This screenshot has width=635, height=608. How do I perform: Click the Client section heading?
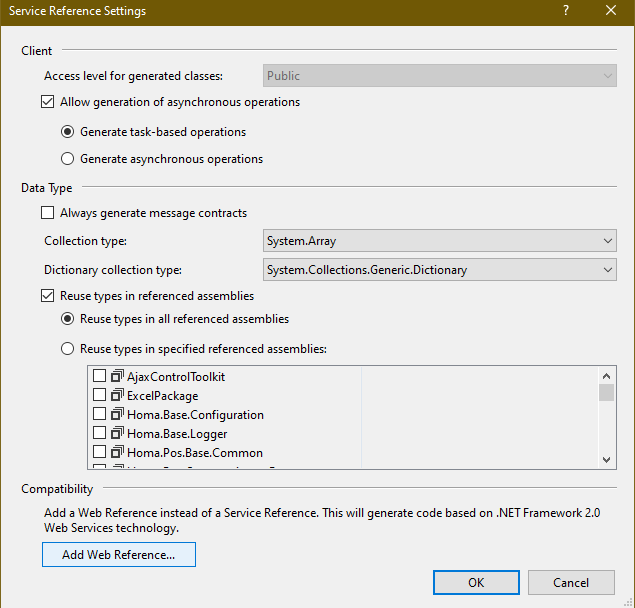[36, 51]
